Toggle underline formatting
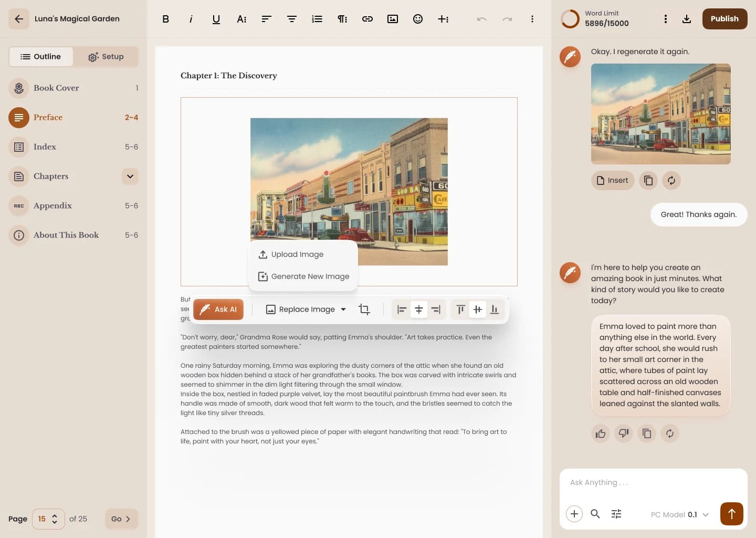 click(x=216, y=19)
